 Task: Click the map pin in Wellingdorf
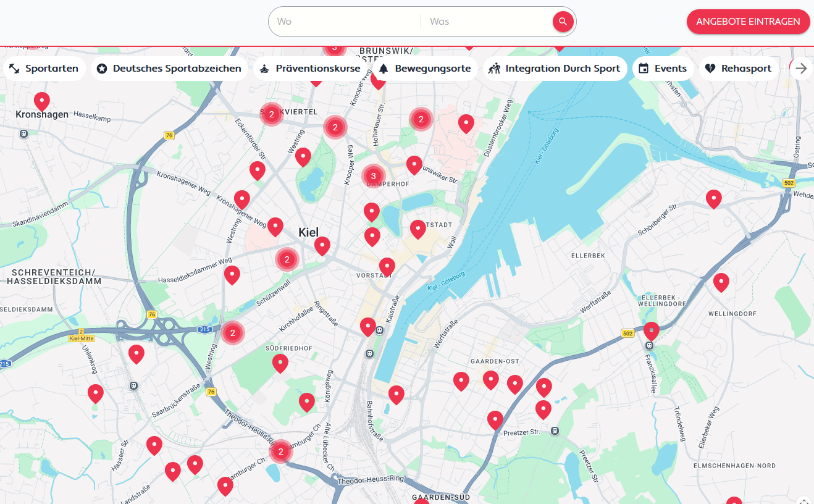pyautogui.click(x=721, y=282)
